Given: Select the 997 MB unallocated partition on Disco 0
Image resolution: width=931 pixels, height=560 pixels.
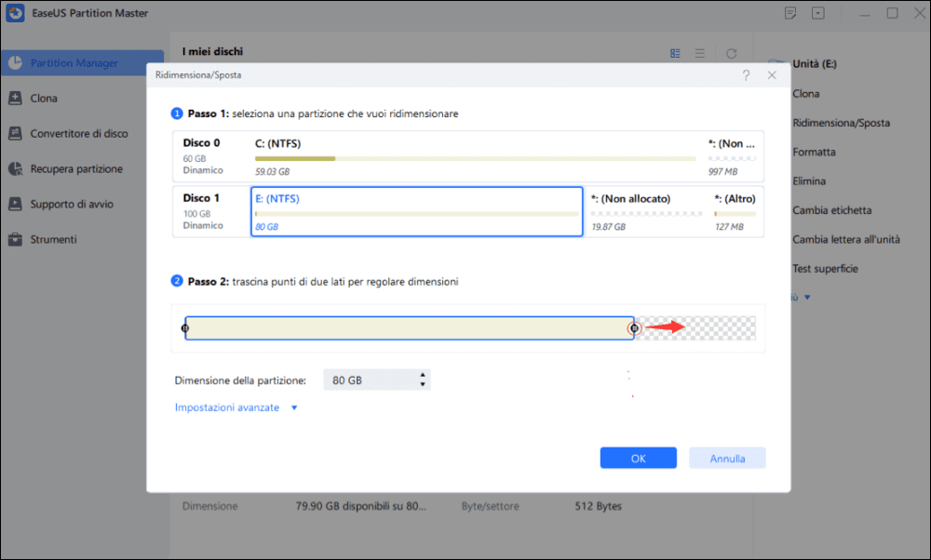Looking at the screenshot, I should click(x=732, y=157).
